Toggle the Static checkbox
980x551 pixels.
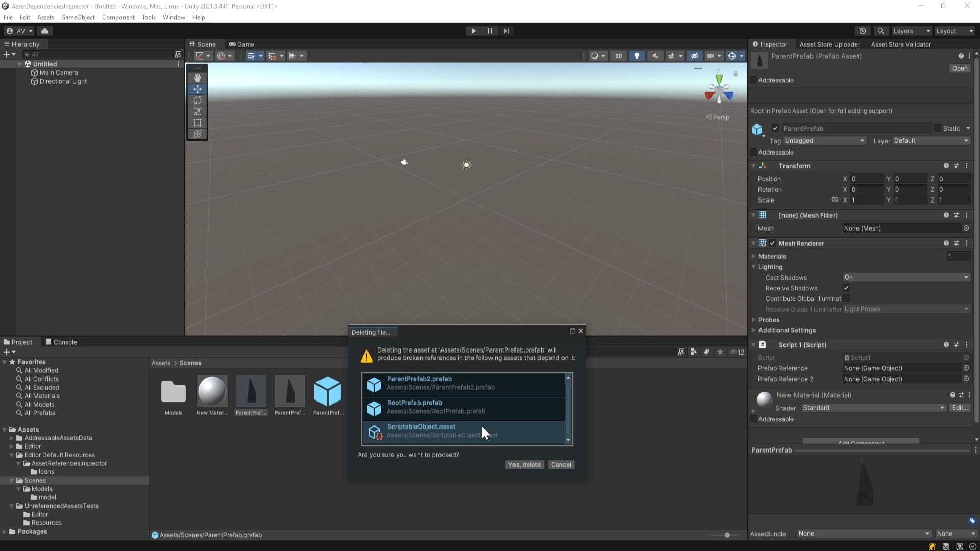pos(938,128)
